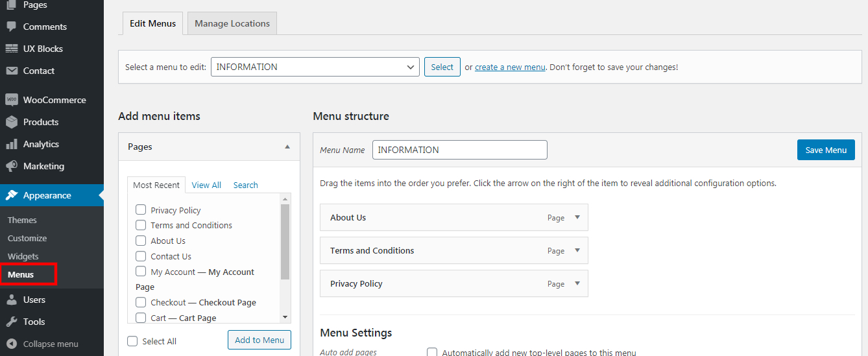Toggle the Select All checkbox
The height and width of the screenshot is (356, 868).
[x=132, y=341]
